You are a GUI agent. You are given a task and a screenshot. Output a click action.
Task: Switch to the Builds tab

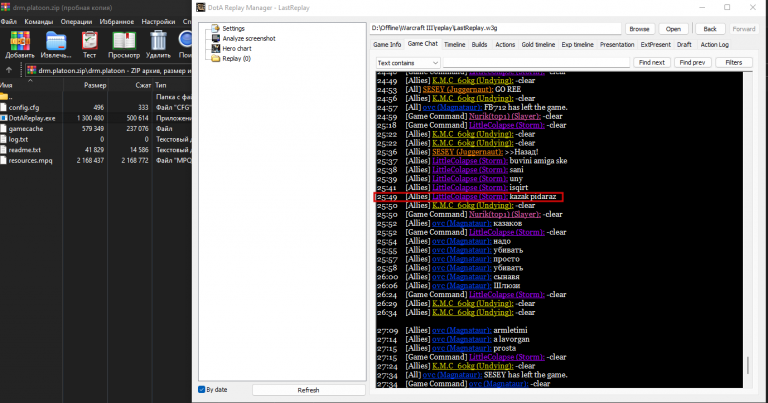480,45
